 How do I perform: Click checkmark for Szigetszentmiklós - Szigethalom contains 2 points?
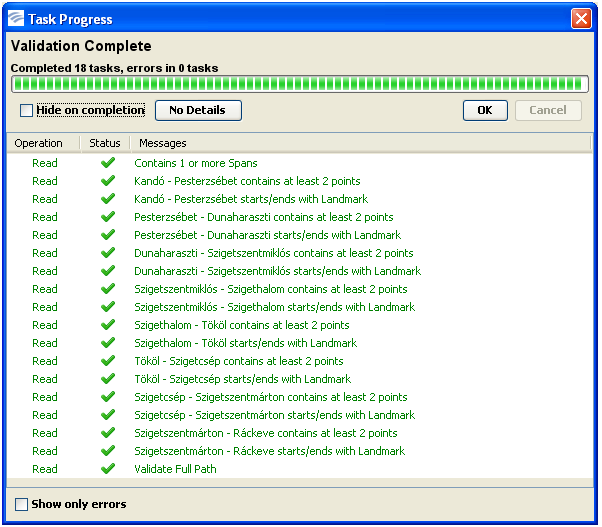coord(108,289)
